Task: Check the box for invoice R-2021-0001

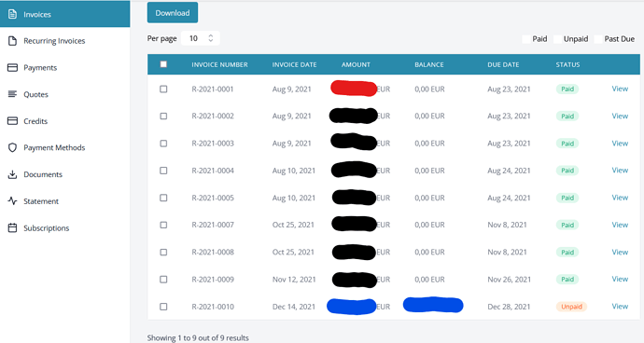Action: (x=163, y=89)
